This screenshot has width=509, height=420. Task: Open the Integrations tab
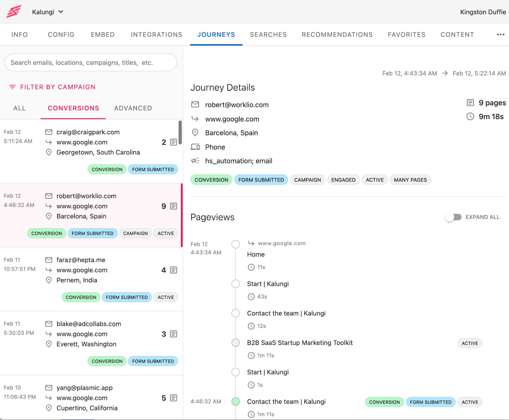click(157, 35)
